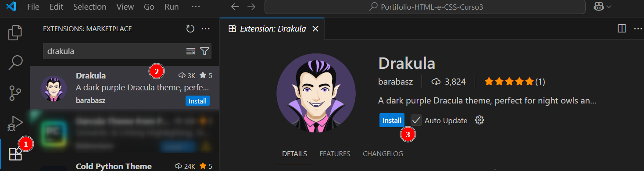
Task: Open the Drakula extension manage gear
Action: [x=479, y=120]
